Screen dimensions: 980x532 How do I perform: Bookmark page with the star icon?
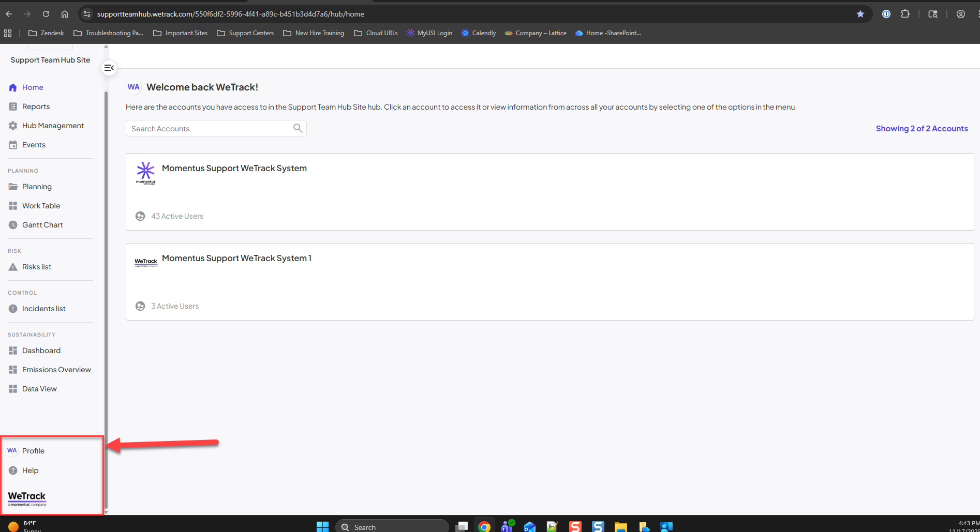point(860,14)
